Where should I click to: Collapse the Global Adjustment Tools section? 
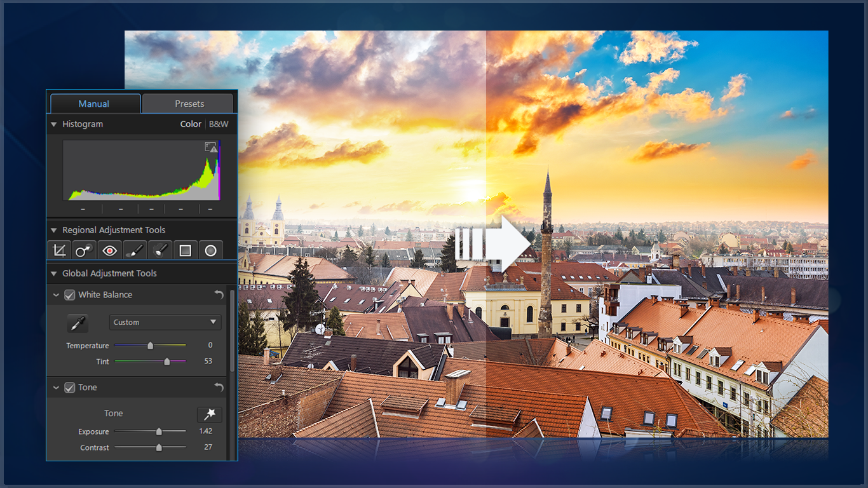coord(53,273)
